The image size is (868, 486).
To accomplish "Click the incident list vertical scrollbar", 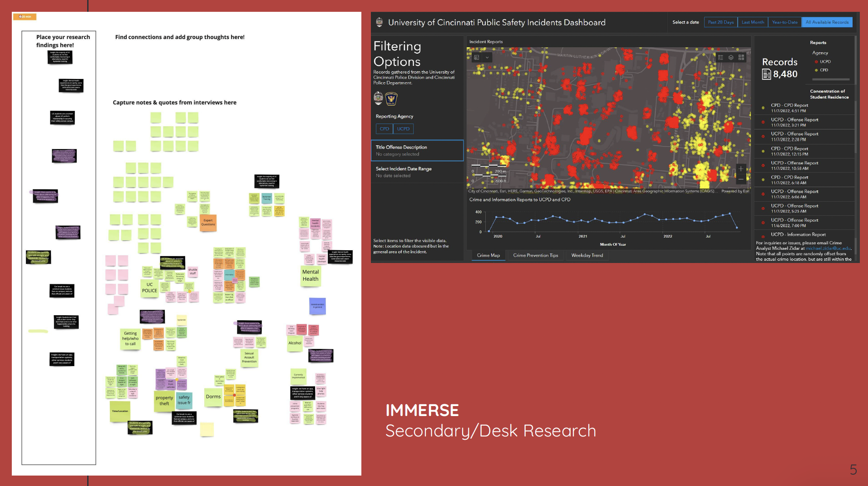I will [x=855, y=127].
